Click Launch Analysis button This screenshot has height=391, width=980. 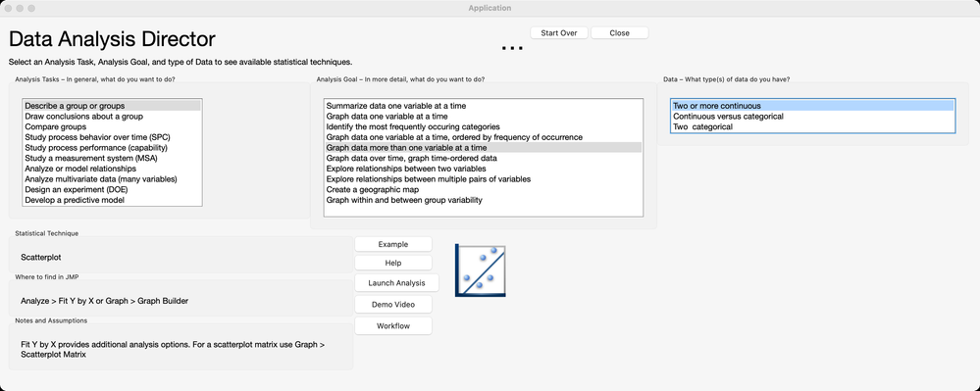(397, 283)
